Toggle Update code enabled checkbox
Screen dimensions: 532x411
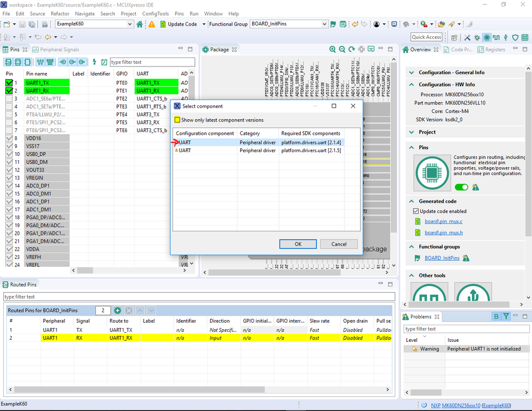[x=415, y=211]
